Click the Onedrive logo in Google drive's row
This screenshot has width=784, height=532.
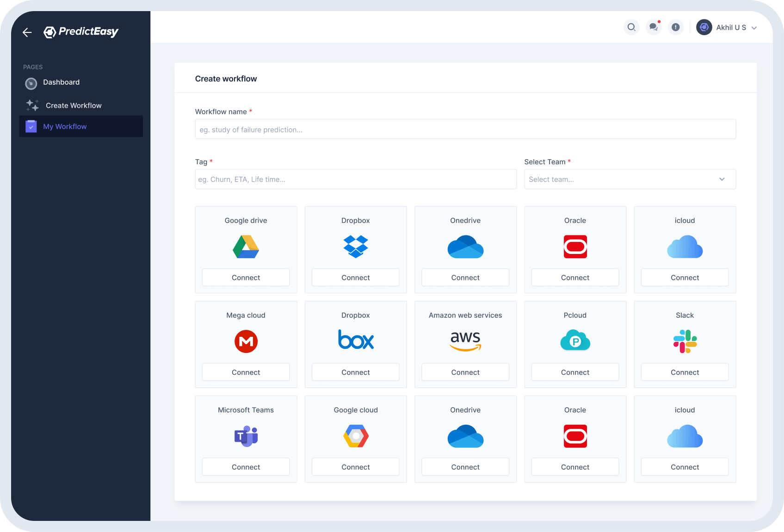click(465, 247)
